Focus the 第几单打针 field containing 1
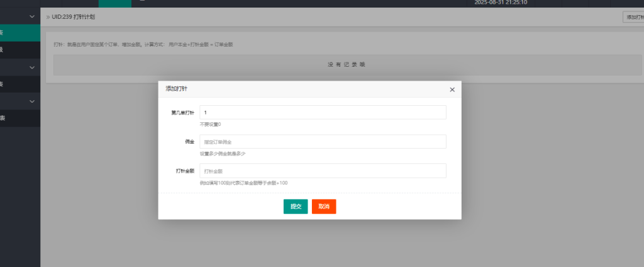Image resolution: width=644 pixels, height=267 pixels. pyautogui.click(x=323, y=112)
